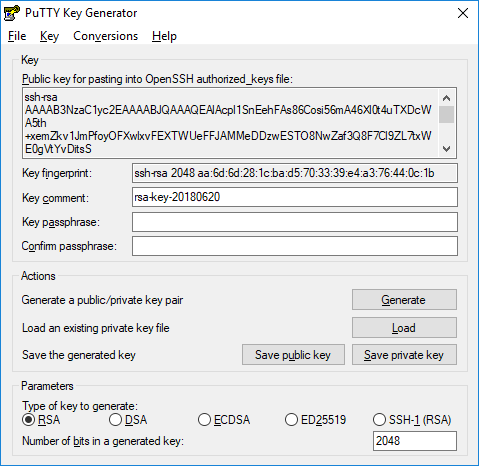
Task: Open the Key menu
Action: click(49, 36)
